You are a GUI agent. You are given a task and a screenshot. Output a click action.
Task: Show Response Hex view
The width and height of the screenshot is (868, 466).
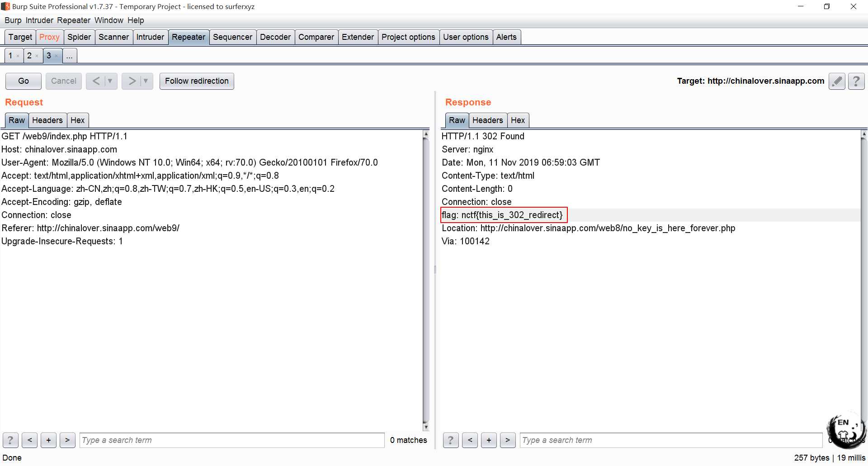[x=518, y=120]
